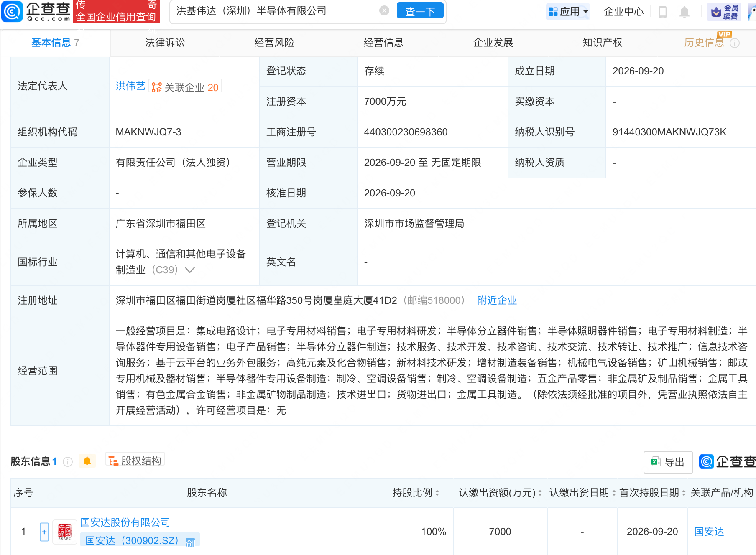Click the 查一下 search button
This screenshot has width=756, height=555.
click(x=420, y=11)
